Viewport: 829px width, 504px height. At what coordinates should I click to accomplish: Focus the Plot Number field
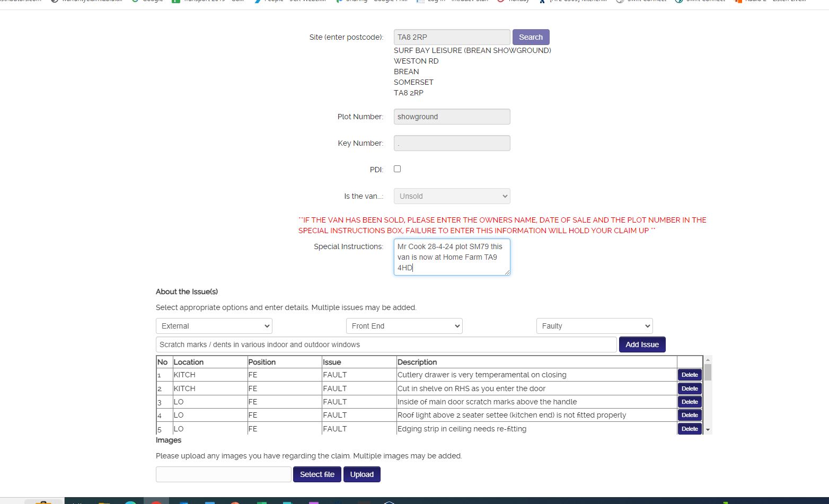pos(452,117)
